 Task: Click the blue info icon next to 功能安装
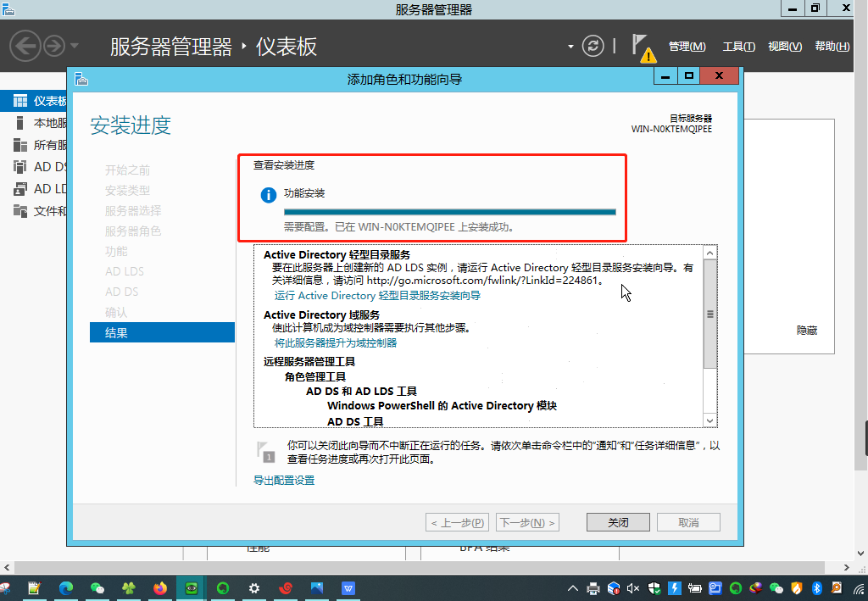[x=269, y=195]
